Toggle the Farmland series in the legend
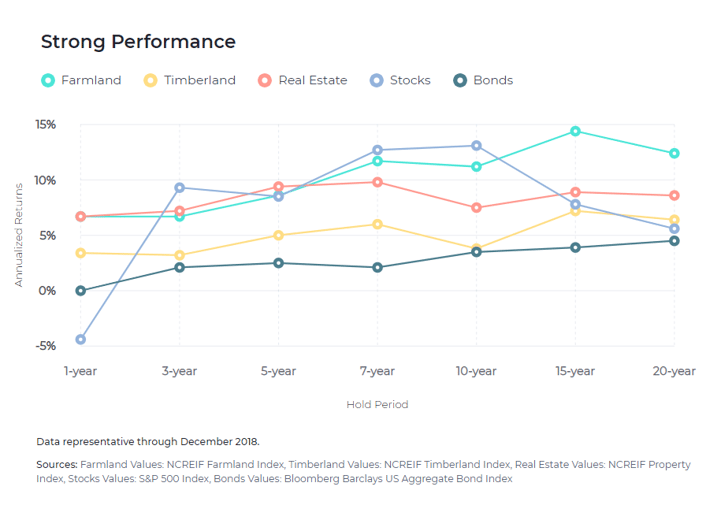 91,80
